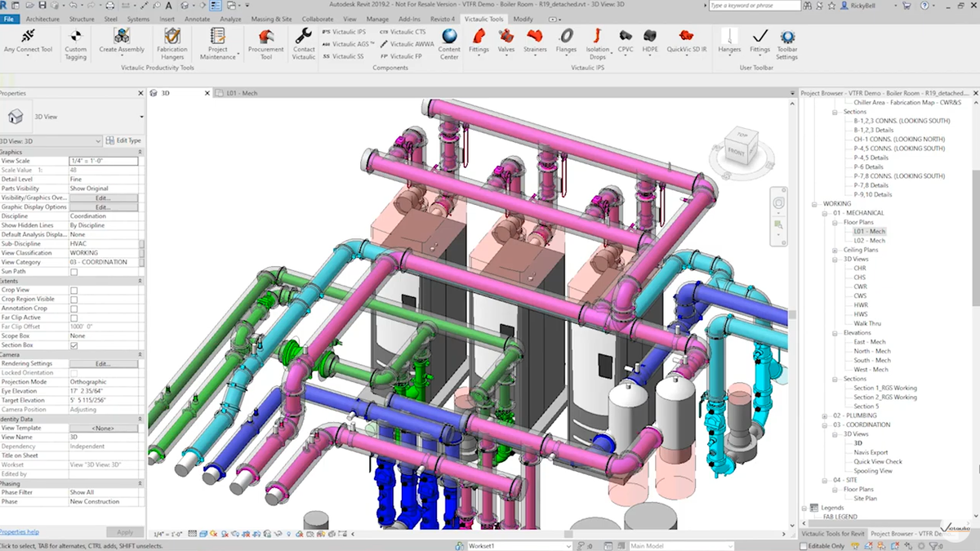Select the Flanges tool
980x551 pixels.
566,42
